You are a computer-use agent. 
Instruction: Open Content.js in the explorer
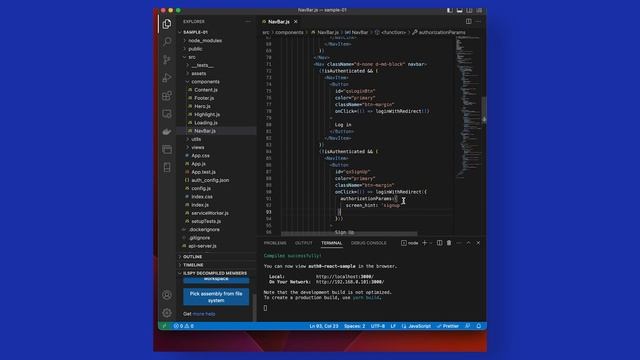[206, 90]
